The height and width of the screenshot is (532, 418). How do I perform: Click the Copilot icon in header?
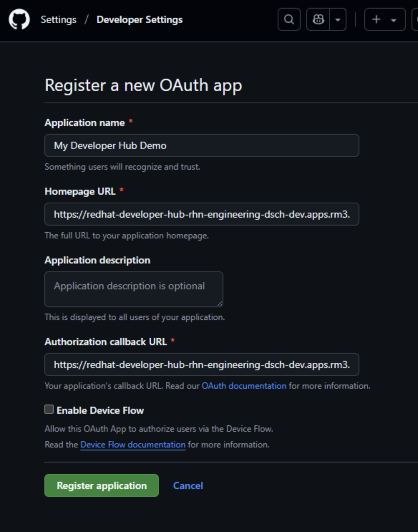click(318, 19)
